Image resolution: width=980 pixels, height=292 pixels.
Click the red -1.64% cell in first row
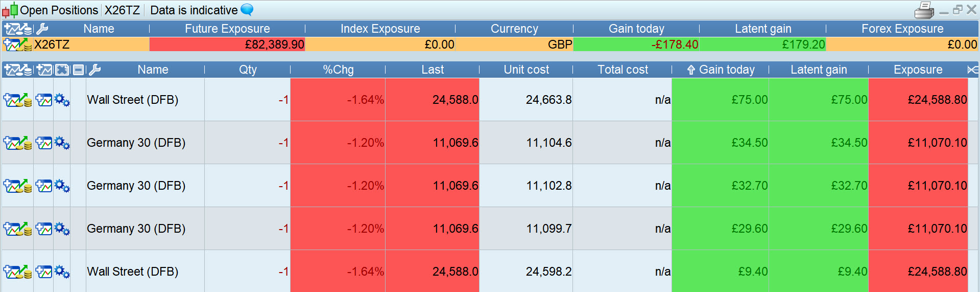tap(365, 100)
